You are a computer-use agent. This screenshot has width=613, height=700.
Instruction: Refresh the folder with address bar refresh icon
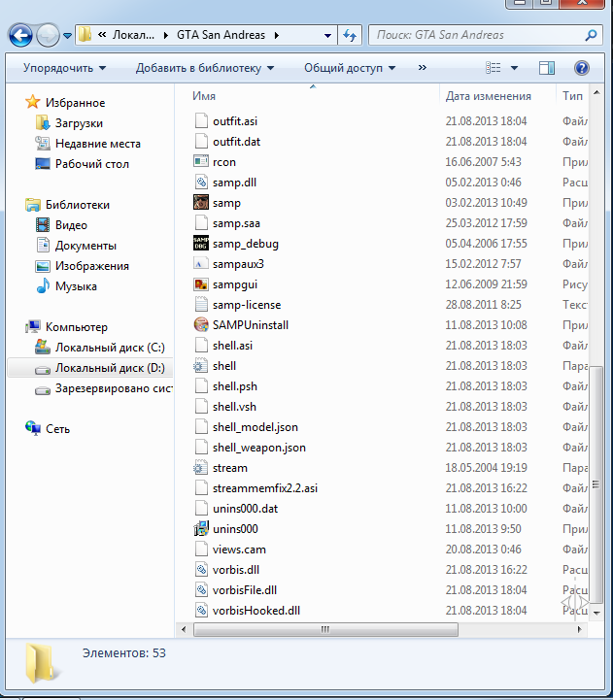(x=350, y=35)
